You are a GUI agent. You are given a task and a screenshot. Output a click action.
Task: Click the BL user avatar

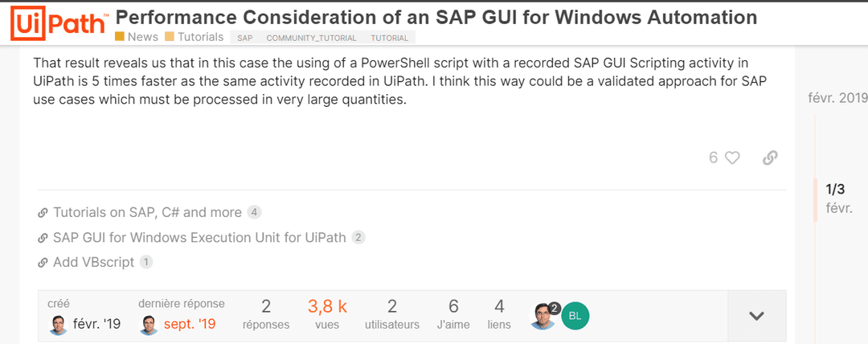(x=575, y=316)
